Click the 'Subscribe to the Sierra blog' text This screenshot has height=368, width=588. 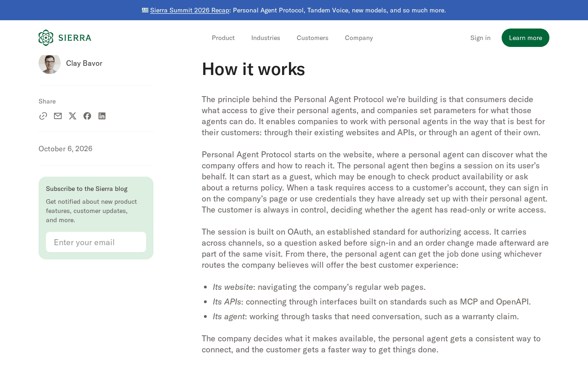point(87,189)
